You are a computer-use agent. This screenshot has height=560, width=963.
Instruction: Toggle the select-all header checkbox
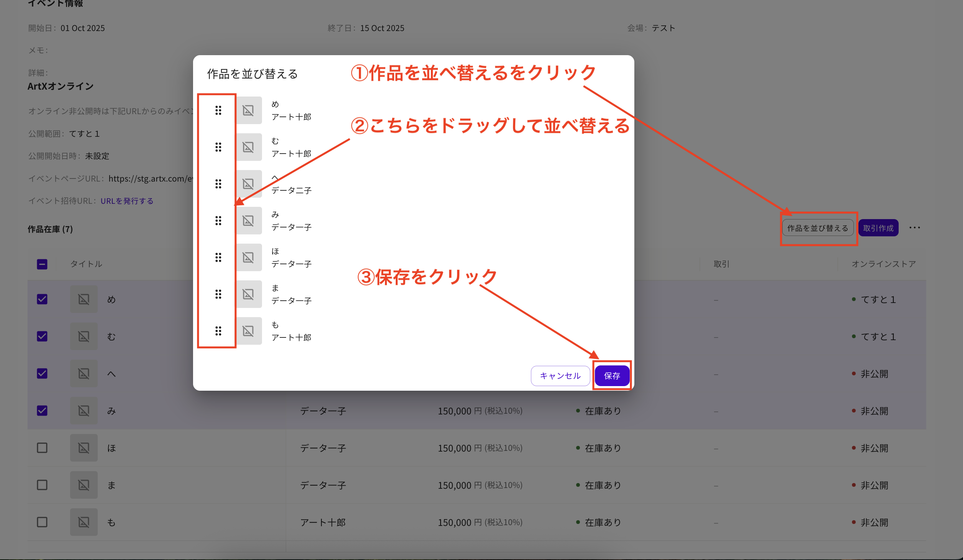(42, 264)
